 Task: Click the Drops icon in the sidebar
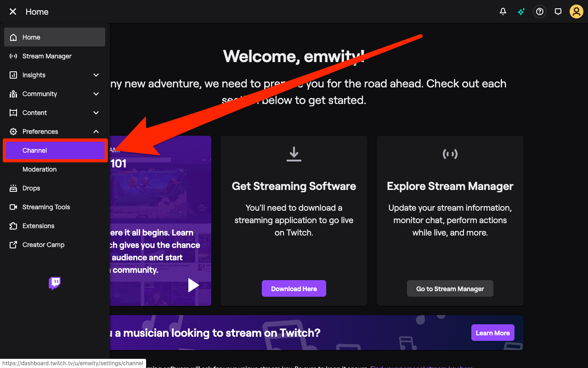coord(13,188)
